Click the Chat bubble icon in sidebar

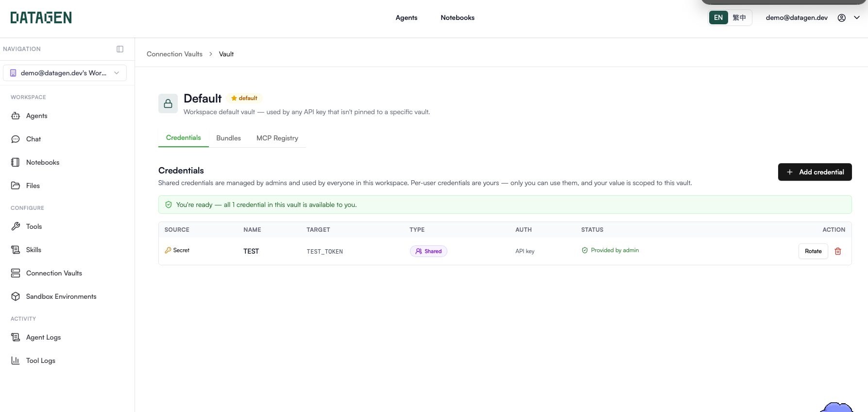click(x=16, y=139)
